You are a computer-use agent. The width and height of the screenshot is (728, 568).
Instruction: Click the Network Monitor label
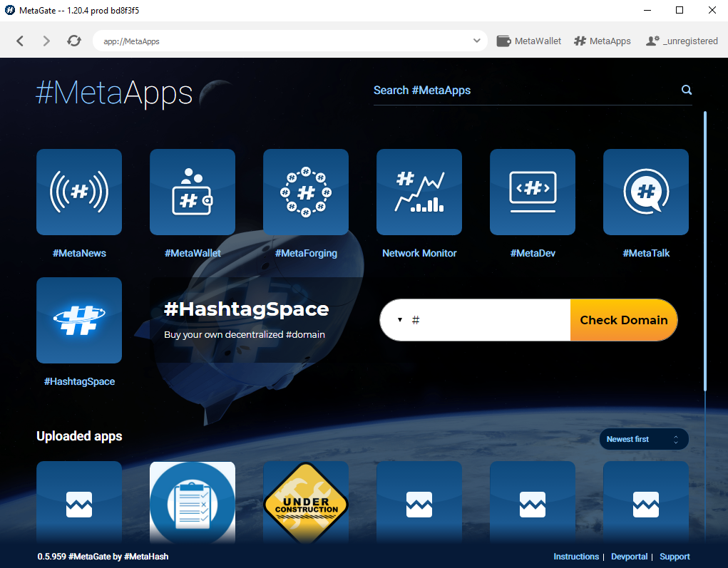(419, 253)
